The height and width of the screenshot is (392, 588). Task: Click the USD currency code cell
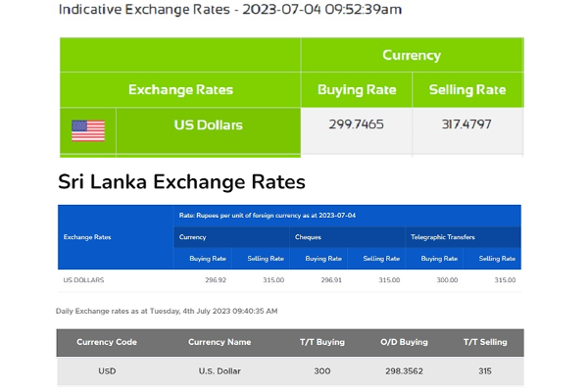coord(107,371)
